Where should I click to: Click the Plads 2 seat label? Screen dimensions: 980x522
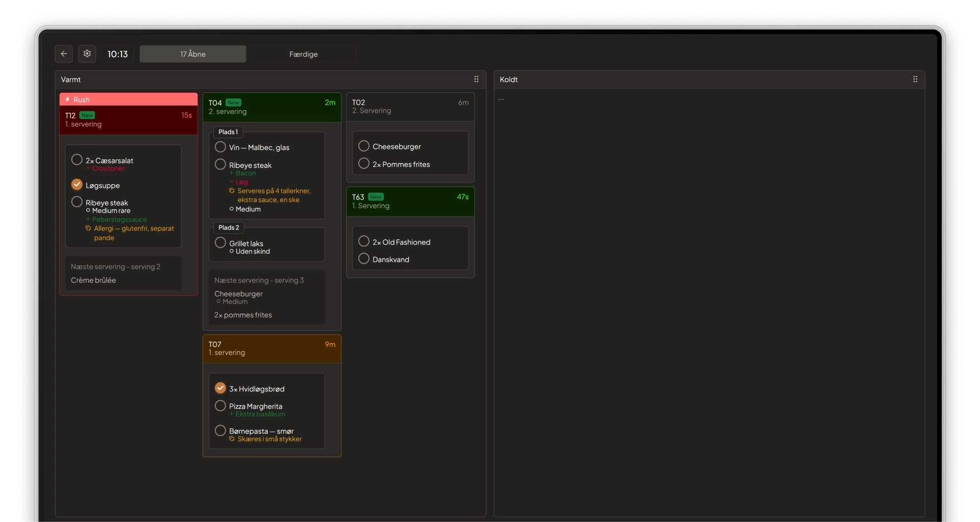pyautogui.click(x=229, y=228)
